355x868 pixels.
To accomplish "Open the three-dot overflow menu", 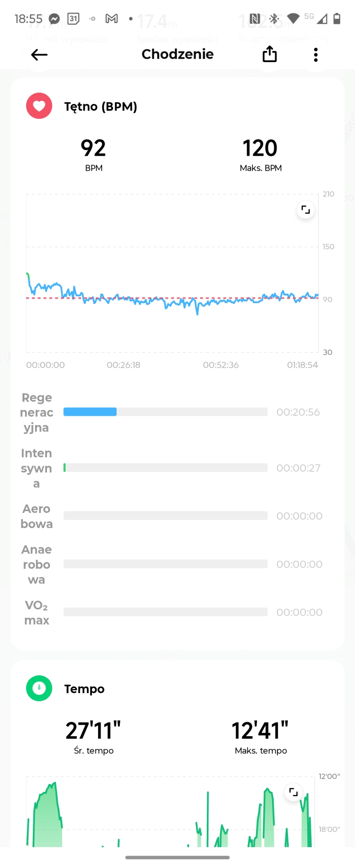I will (316, 55).
